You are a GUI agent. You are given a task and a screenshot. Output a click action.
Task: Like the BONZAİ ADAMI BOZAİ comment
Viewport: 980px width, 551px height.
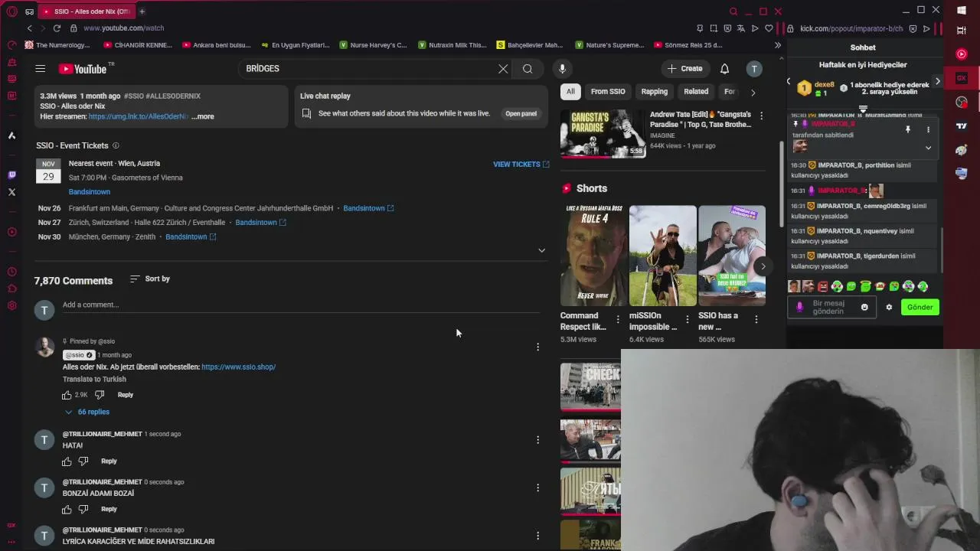tap(67, 509)
